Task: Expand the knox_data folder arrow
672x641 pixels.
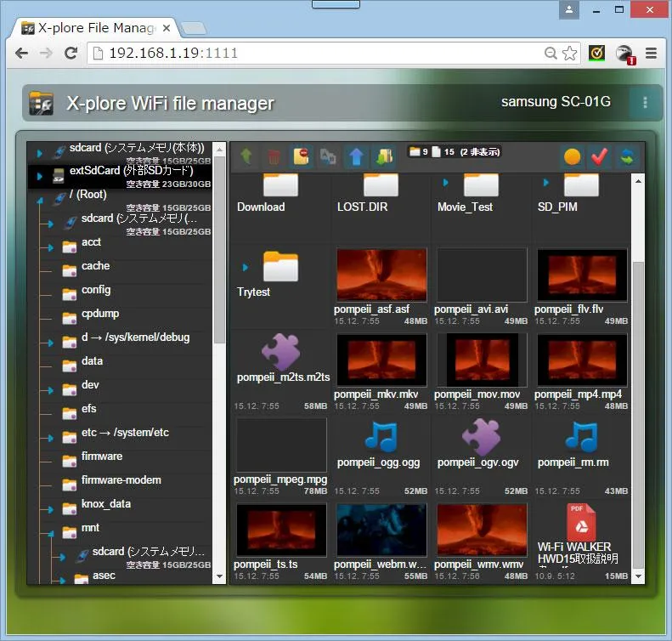Action: [51, 510]
